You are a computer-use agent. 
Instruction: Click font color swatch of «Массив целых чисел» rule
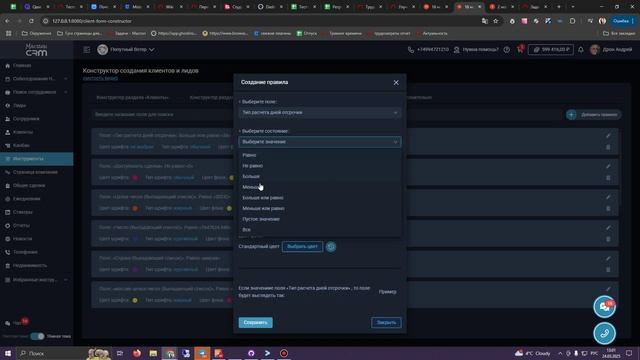[135, 300]
